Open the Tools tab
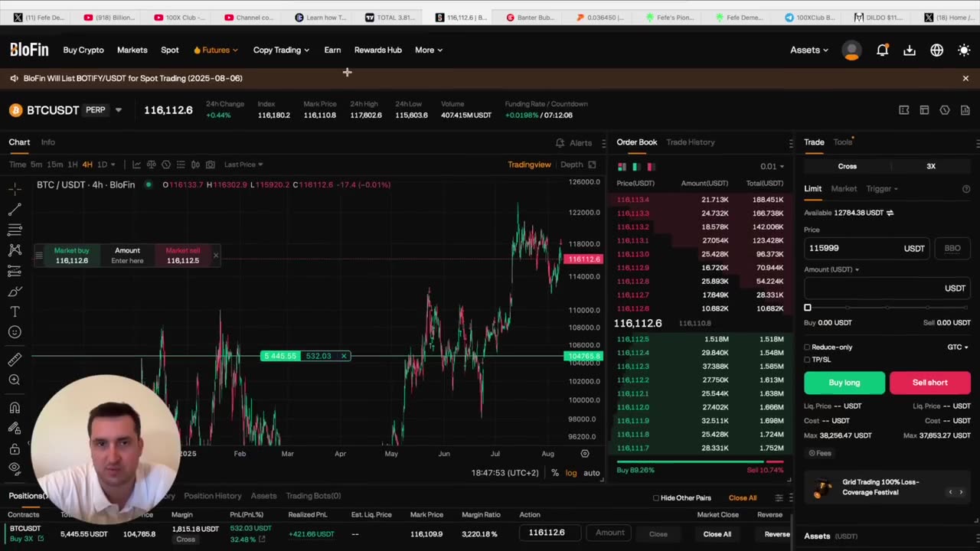Viewport: 980px width, 551px height. tap(842, 142)
